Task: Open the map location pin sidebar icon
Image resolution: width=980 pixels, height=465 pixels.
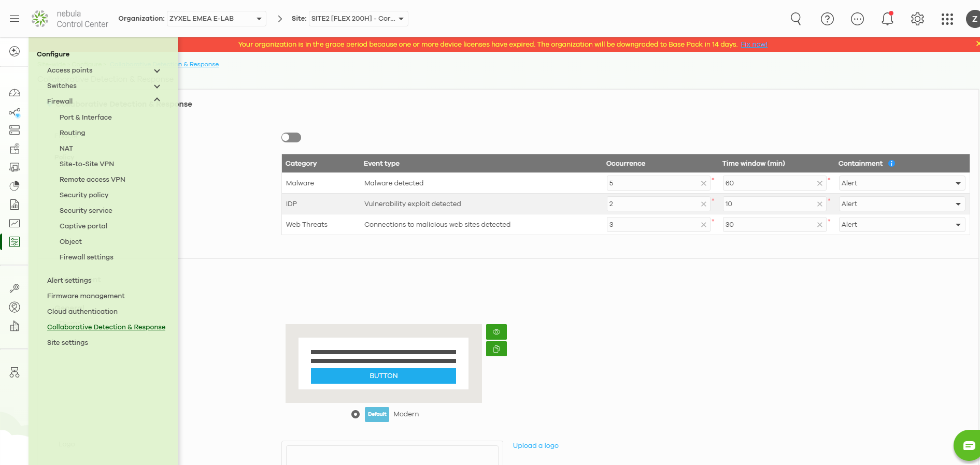Action: (15, 149)
